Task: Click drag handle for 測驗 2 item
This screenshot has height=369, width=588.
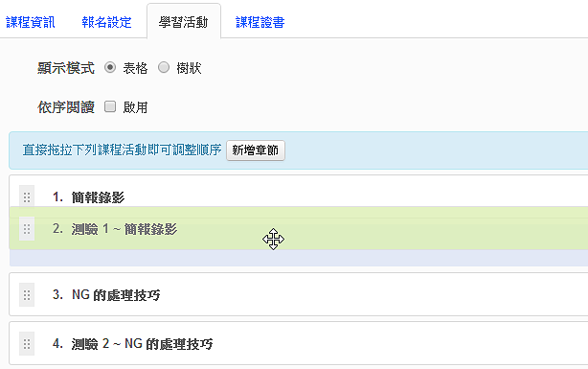Action: [x=27, y=343]
